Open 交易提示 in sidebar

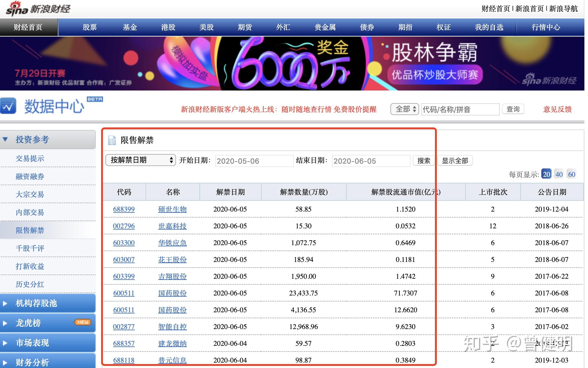pos(30,159)
